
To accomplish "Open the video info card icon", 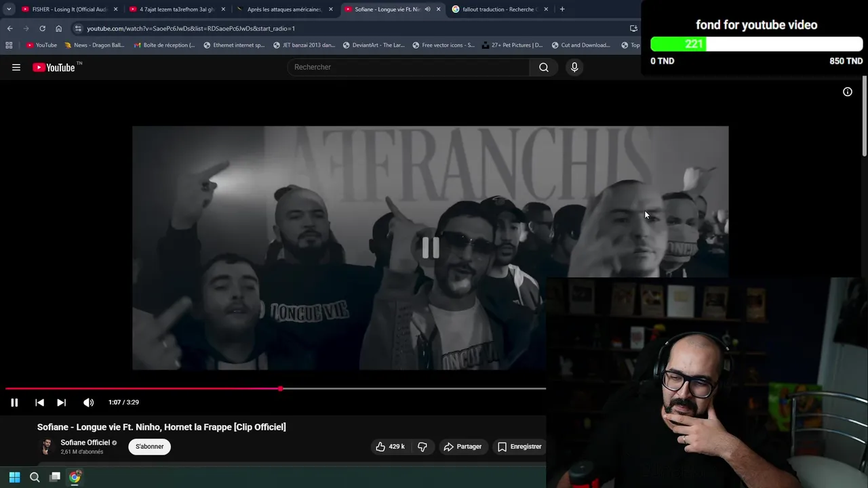I will [848, 92].
